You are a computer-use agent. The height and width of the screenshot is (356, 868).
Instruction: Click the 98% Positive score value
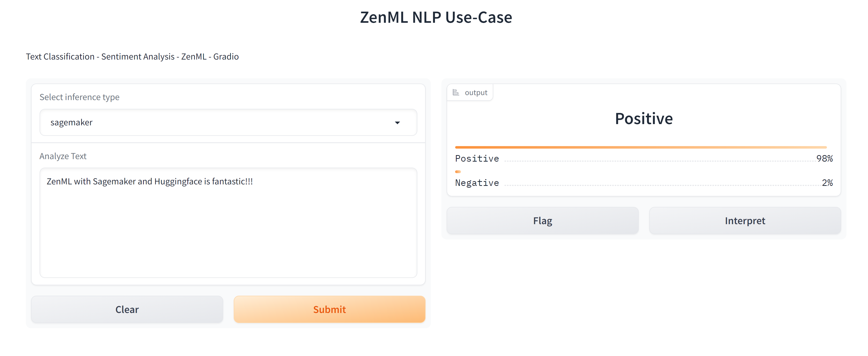(824, 158)
